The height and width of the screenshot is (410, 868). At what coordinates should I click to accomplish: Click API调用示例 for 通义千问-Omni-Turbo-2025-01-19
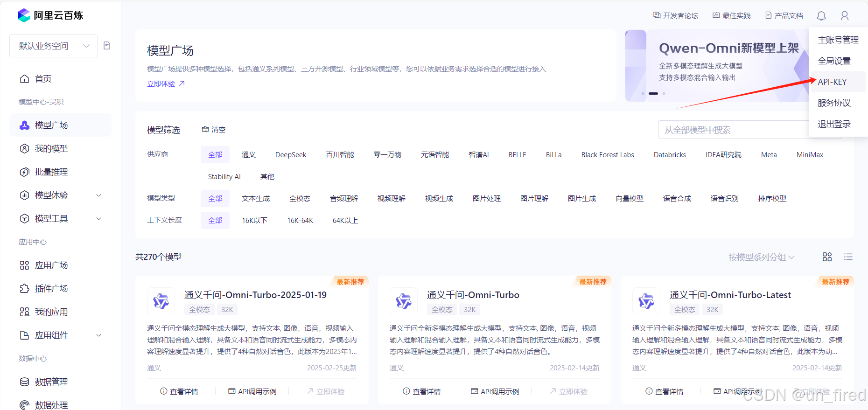pos(252,391)
